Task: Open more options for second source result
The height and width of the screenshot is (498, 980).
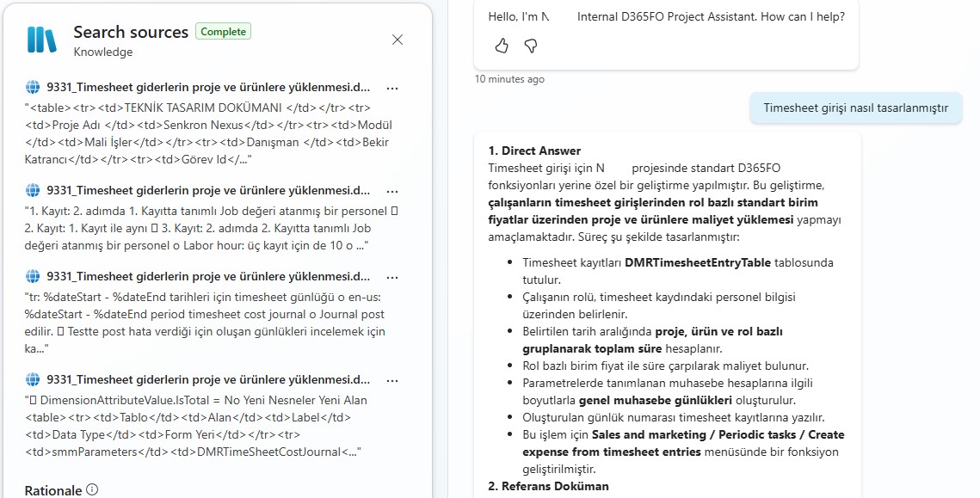Action: tap(392, 191)
